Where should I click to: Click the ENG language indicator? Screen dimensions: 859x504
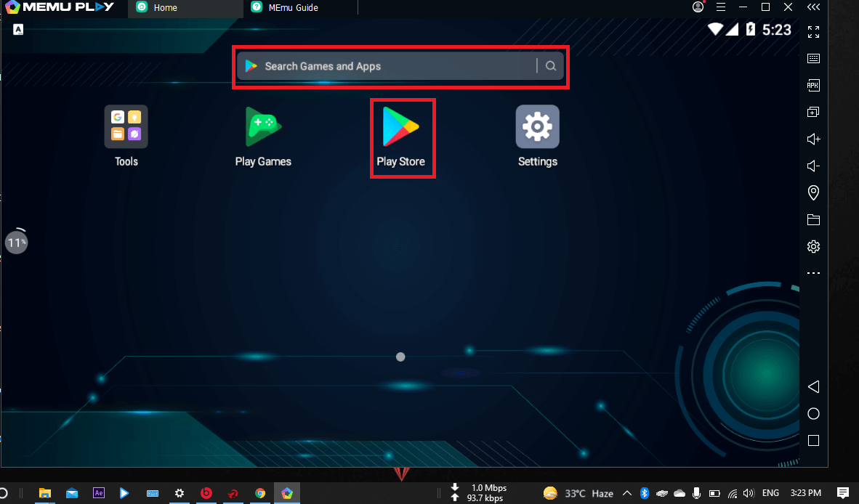tap(770, 493)
